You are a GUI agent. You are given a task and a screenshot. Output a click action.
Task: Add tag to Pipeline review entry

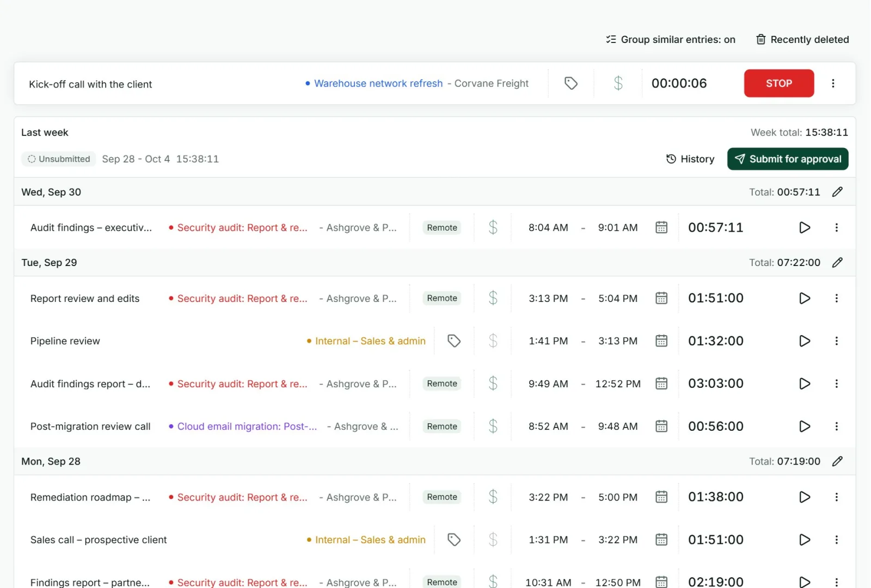(x=454, y=341)
